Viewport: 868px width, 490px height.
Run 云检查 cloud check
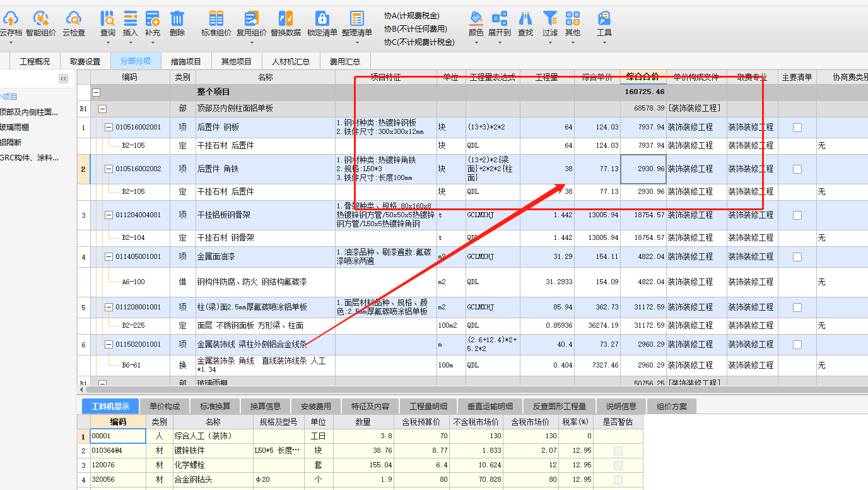(74, 18)
